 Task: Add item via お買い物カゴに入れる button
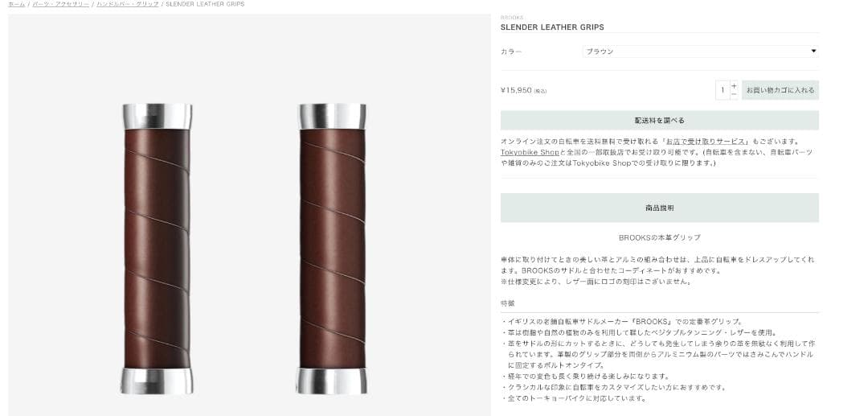pyautogui.click(x=780, y=90)
